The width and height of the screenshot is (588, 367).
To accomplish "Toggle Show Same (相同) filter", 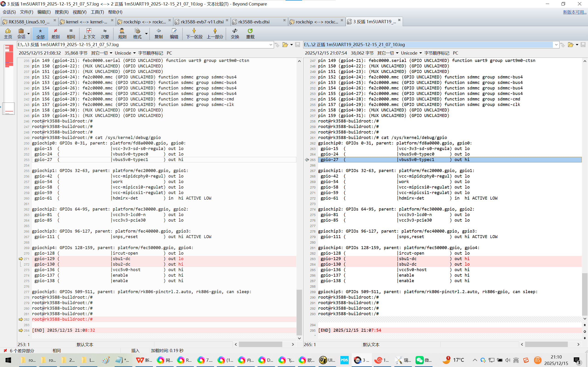I will coord(71,33).
